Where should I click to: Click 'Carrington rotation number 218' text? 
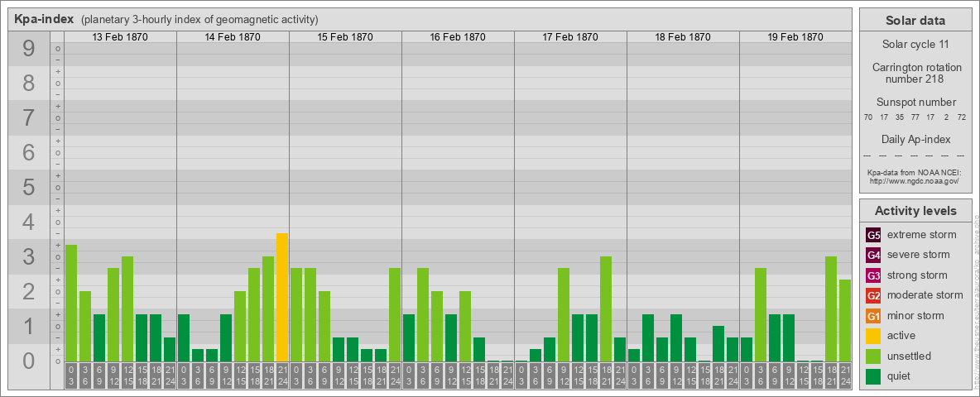[x=915, y=73]
